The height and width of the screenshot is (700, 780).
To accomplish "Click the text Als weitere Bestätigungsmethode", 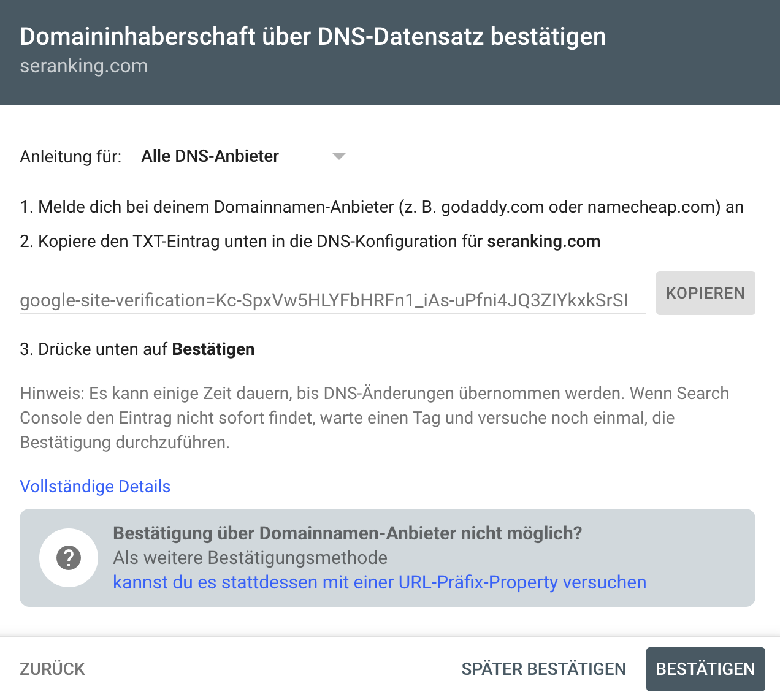I will coord(250,558).
